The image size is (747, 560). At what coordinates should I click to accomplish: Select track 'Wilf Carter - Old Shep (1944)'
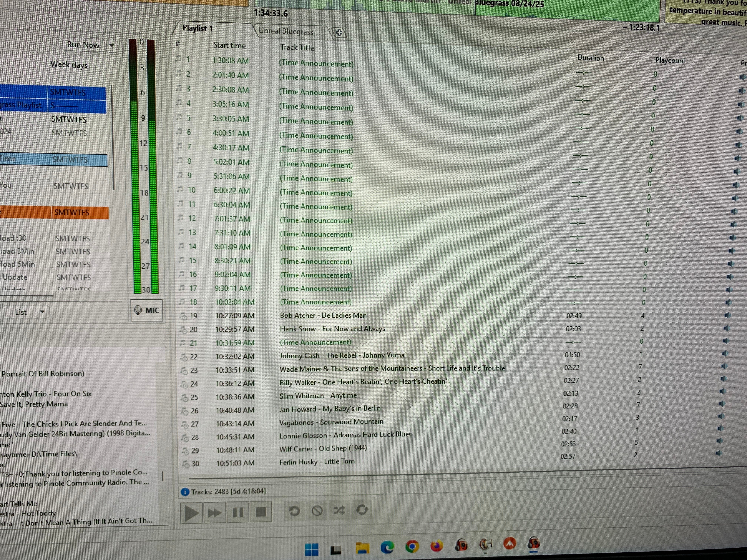[323, 449]
